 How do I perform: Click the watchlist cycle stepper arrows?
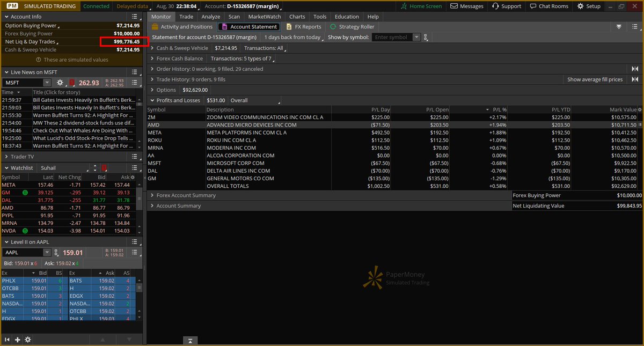94,168
